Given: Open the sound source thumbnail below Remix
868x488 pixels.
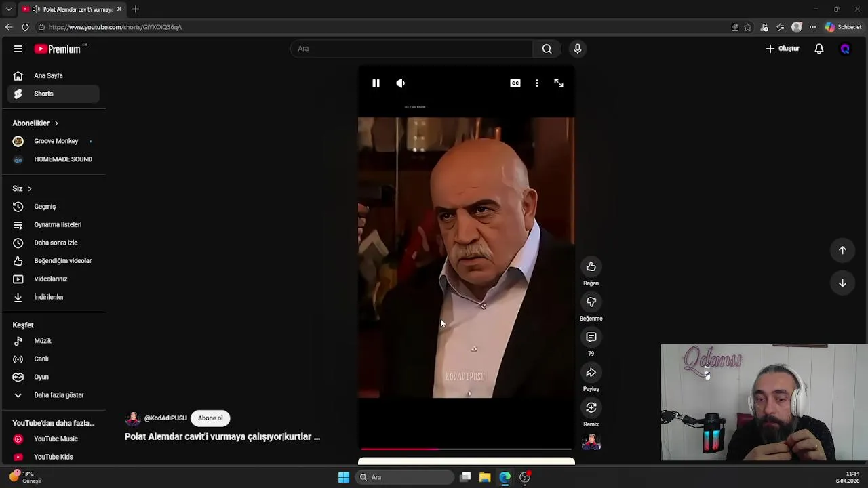Looking at the screenshot, I should [591, 442].
